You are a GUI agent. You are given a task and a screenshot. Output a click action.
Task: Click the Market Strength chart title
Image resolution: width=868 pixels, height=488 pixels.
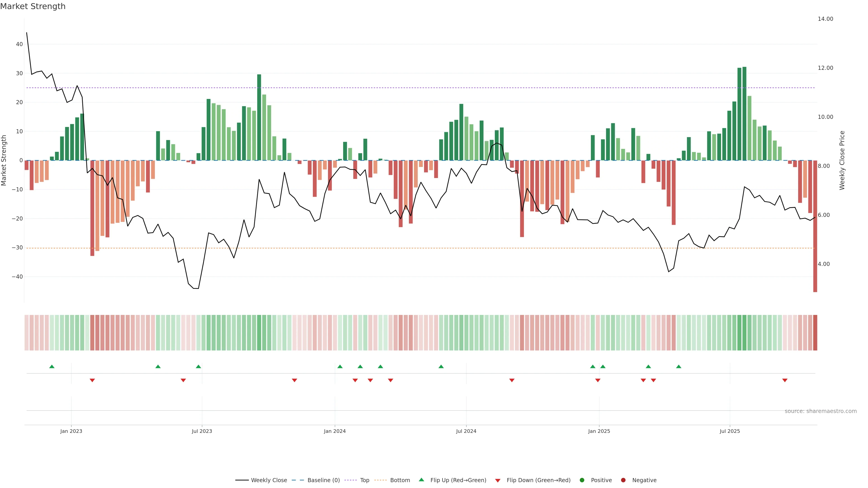pos(33,6)
